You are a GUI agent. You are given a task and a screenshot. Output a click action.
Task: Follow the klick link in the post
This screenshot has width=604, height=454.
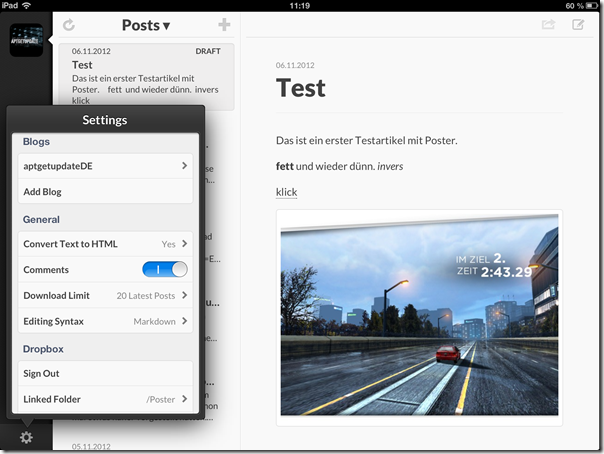click(286, 192)
